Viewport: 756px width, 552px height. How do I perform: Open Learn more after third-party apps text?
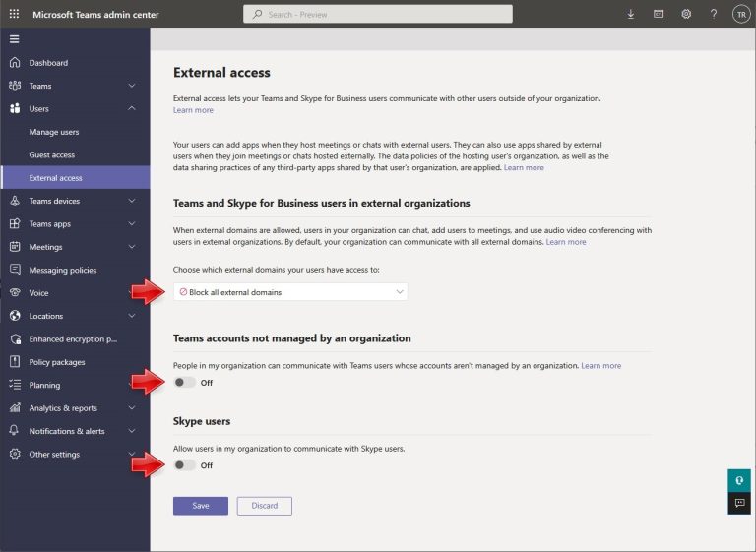point(524,168)
